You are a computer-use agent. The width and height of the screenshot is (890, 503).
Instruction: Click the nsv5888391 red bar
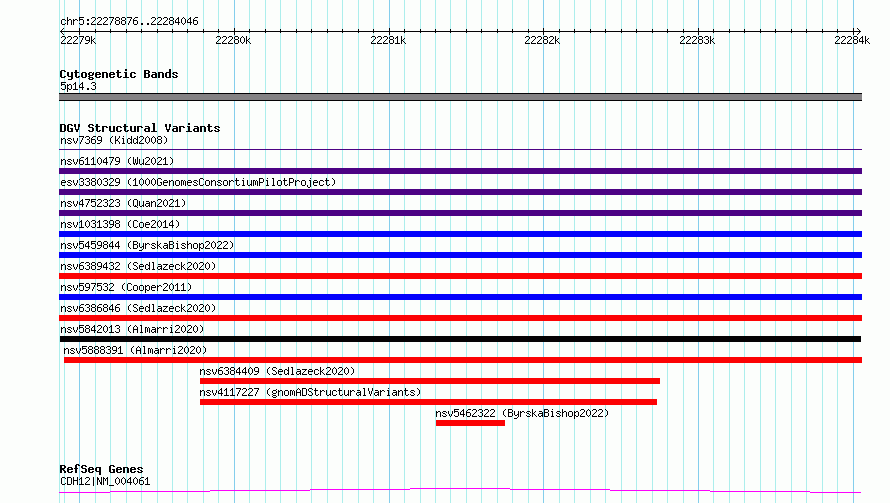point(463,360)
